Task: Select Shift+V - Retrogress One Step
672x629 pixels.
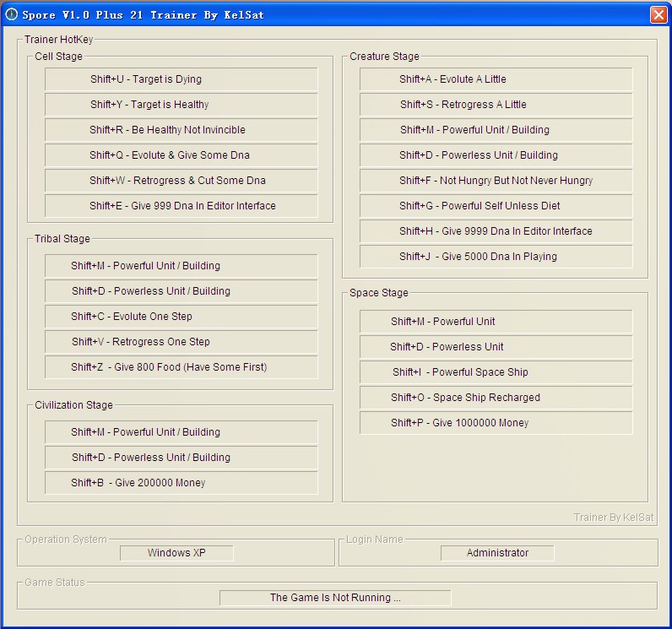Action: click(x=182, y=341)
